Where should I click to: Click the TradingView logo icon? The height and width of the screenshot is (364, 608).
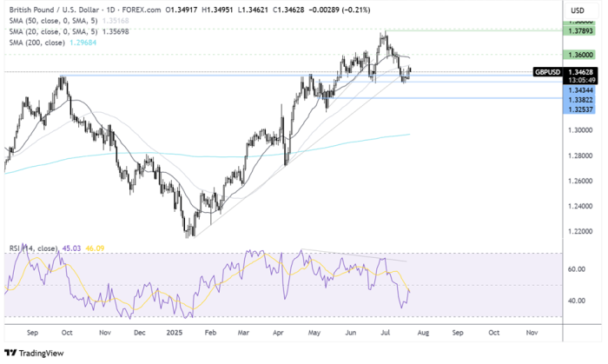click(x=10, y=353)
